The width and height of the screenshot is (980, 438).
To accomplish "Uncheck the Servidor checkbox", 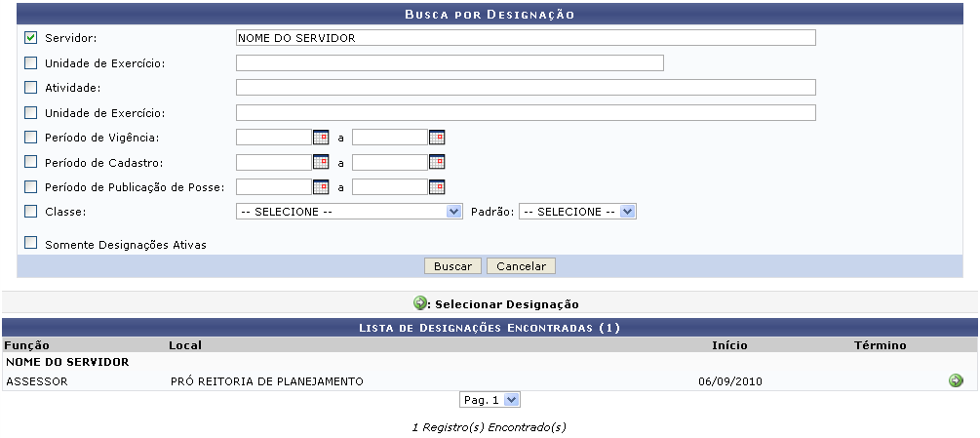I will (31, 38).
